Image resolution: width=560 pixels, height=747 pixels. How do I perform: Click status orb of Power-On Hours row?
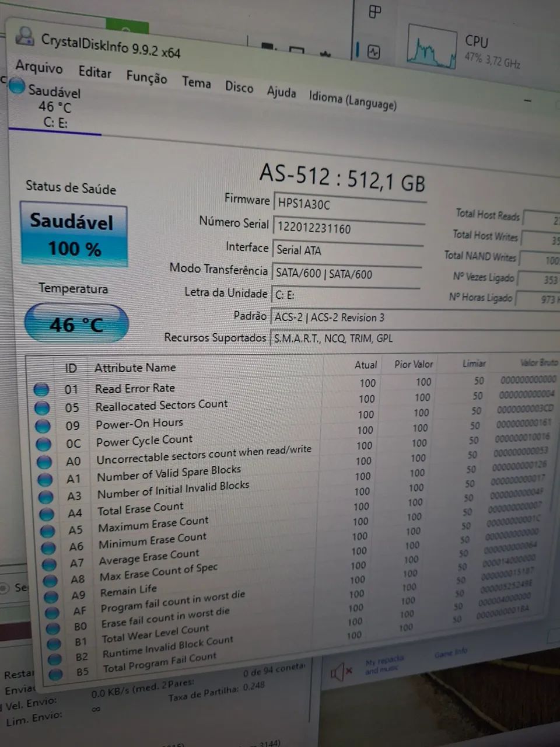coord(43,426)
